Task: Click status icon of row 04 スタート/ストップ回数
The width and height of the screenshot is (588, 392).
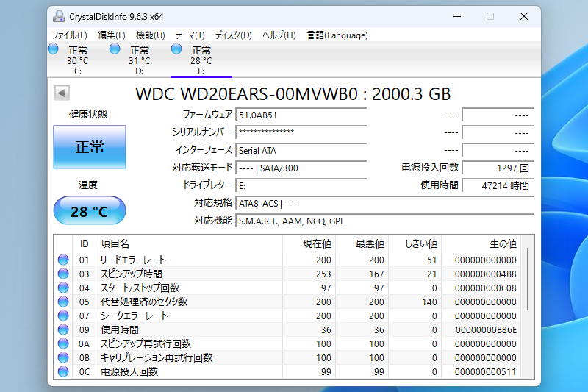Action: click(63, 288)
